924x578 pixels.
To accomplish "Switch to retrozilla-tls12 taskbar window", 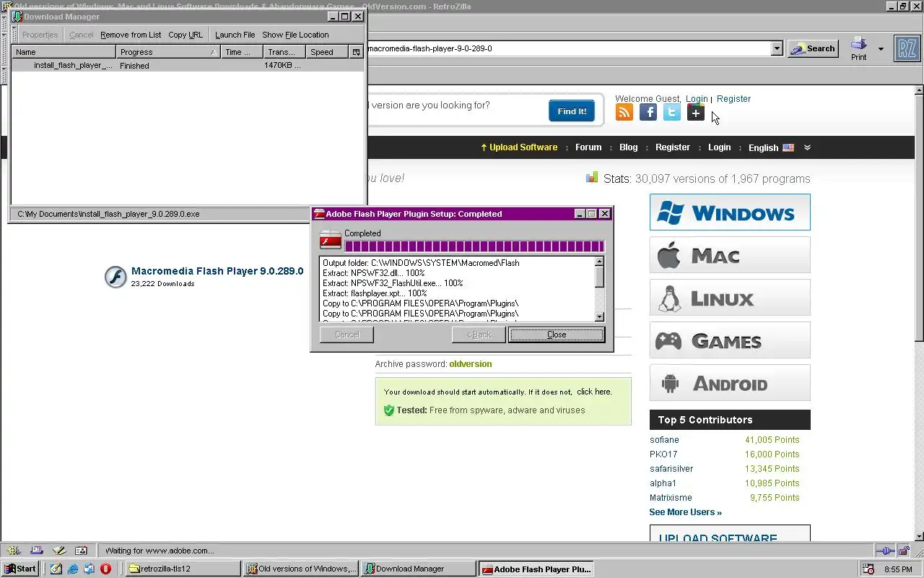I will click(x=183, y=569).
